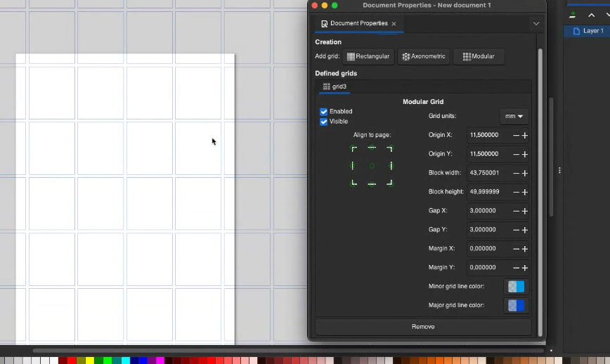The height and width of the screenshot is (364, 610).
Task: Align grid to top-left page corner
Action: (x=353, y=148)
